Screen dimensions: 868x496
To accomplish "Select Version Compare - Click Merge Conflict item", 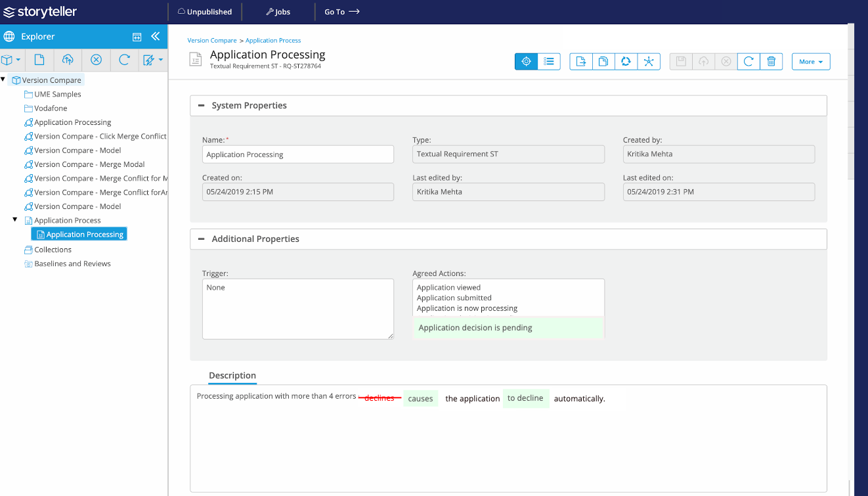I will pyautogui.click(x=95, y=136).
